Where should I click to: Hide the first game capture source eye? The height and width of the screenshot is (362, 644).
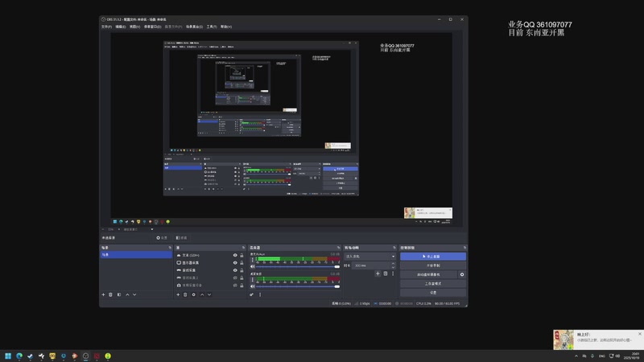(x=235, y=270)
